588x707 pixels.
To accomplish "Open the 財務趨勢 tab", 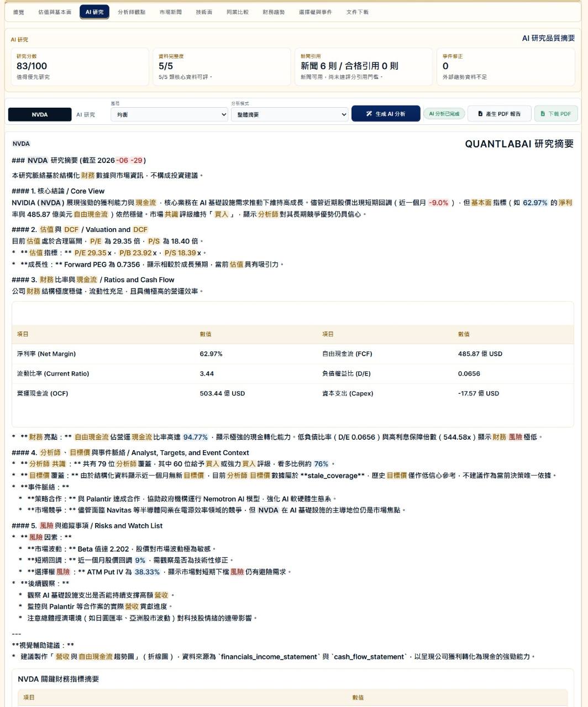I will 274,12.
